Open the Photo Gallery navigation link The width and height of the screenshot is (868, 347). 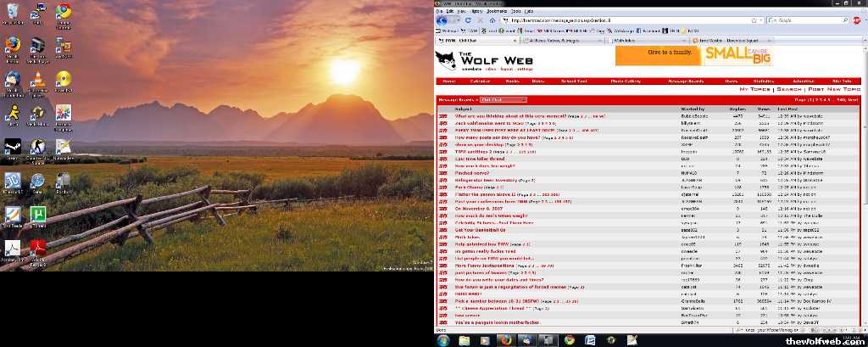click(626, 81)
